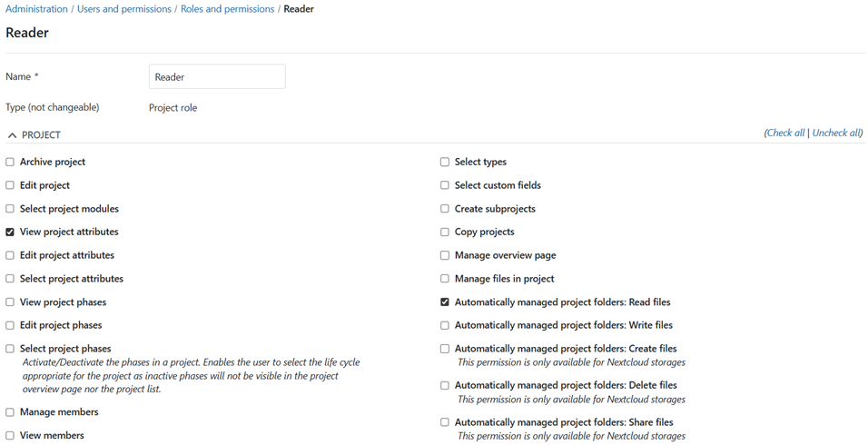Collapse the PROJECT section chevron
Viewport: 868px width, 445px height.
[12, 135]
